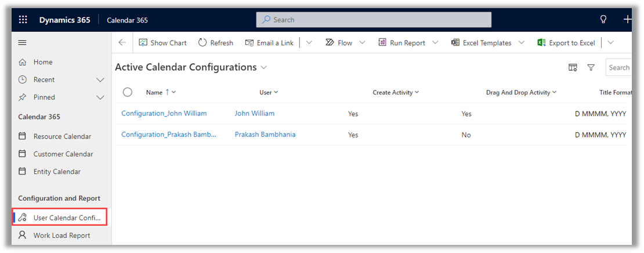644x253 pixels.
Task: Click the top global Search box
Action: click(374, 20)
